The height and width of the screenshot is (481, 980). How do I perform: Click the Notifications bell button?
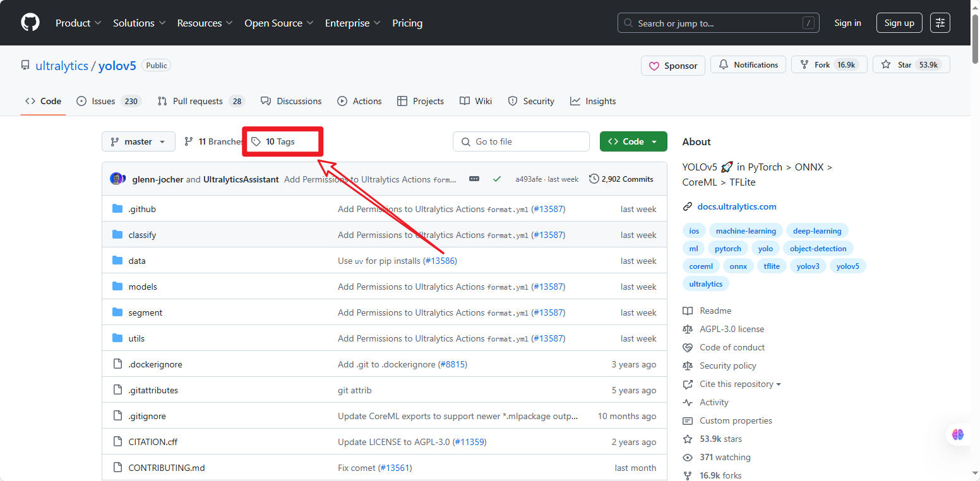(748, 65)
